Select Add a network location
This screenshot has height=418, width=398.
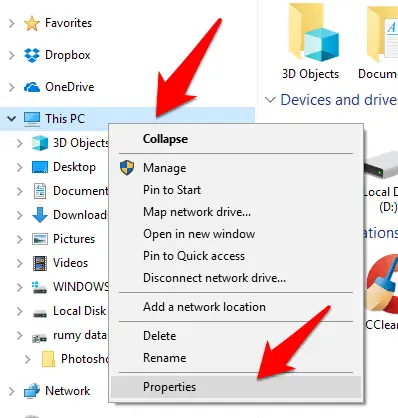(236, 307)
